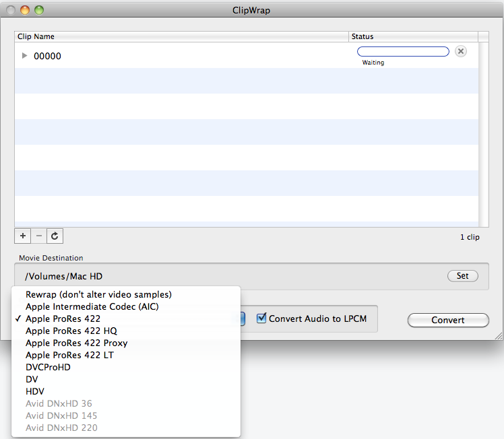Select the 00000 clip row
The width and height of the screenshot is (504, 439).
(x=246, y=55)
